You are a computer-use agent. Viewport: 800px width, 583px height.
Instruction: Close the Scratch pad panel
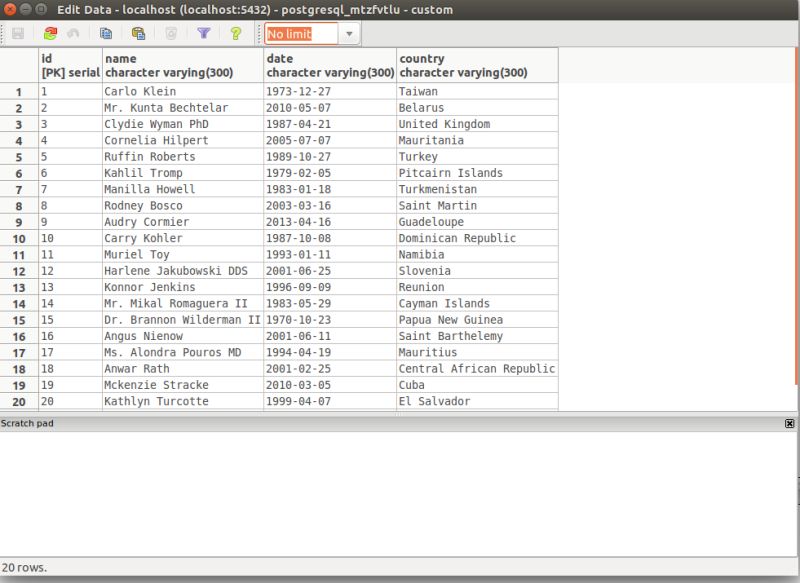click(x=790, y=422)
